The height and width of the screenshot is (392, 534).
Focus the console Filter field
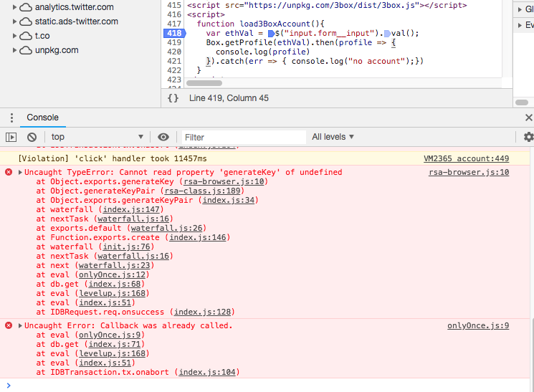pyautogui.click(x=244, y=138)
